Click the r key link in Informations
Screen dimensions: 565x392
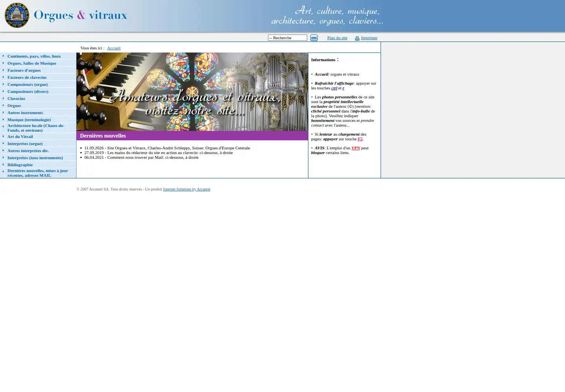343,88
